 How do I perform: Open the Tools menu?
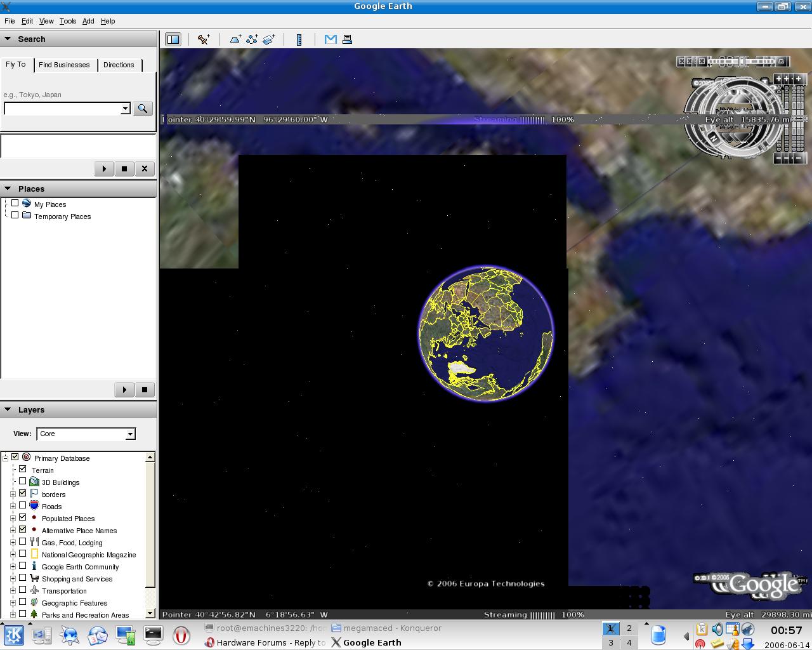point(68,21)
